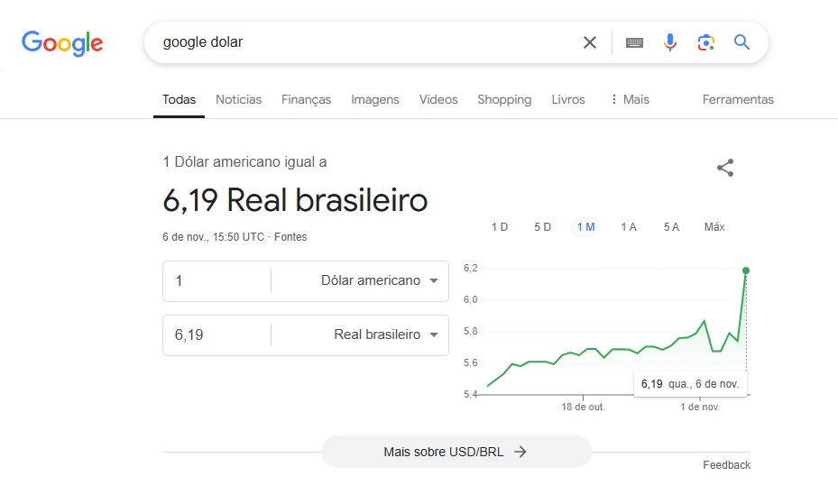Switch to the Notícias tab
Viewport: 838px width, 504px height.
[x=238, y=99]
